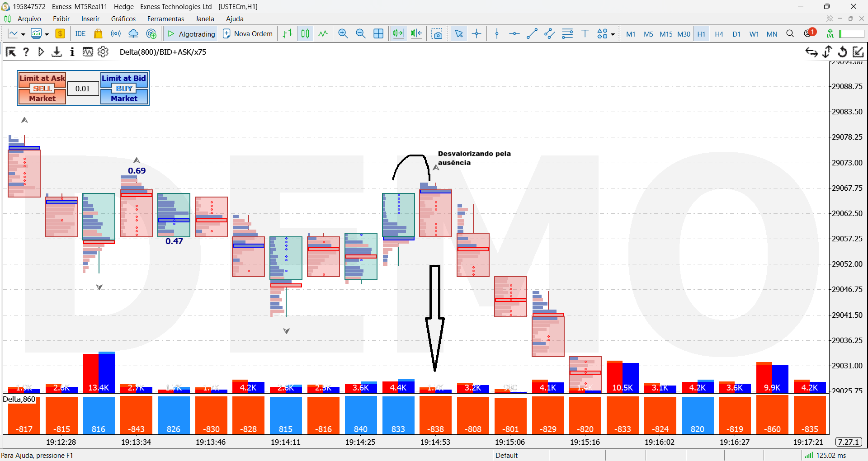Open the indicator settings gear
Screen dimensions: 868x461
point(103,52)
